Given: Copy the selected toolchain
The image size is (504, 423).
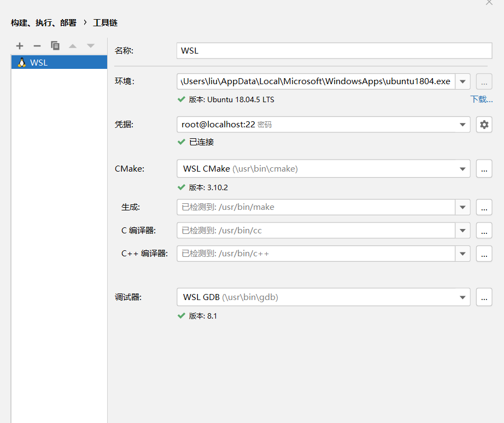Looking at the screenshot, I should pos(55,46).
